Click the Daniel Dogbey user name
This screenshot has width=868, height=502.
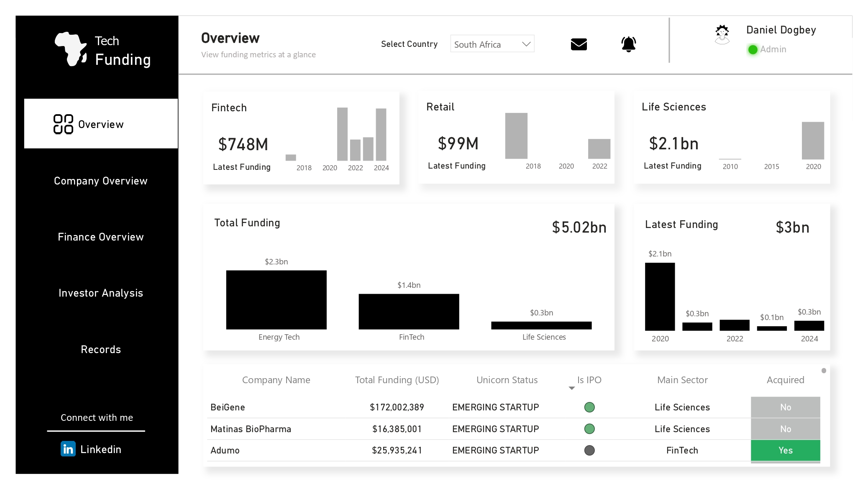[781, 30]
